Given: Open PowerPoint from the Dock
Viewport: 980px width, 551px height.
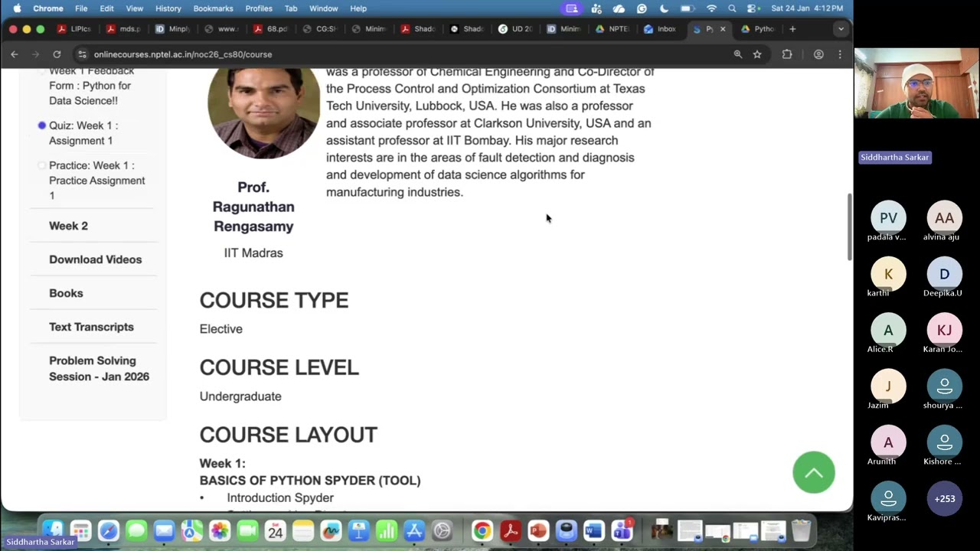Looking at the screenshot, I should tap(538, 530).
